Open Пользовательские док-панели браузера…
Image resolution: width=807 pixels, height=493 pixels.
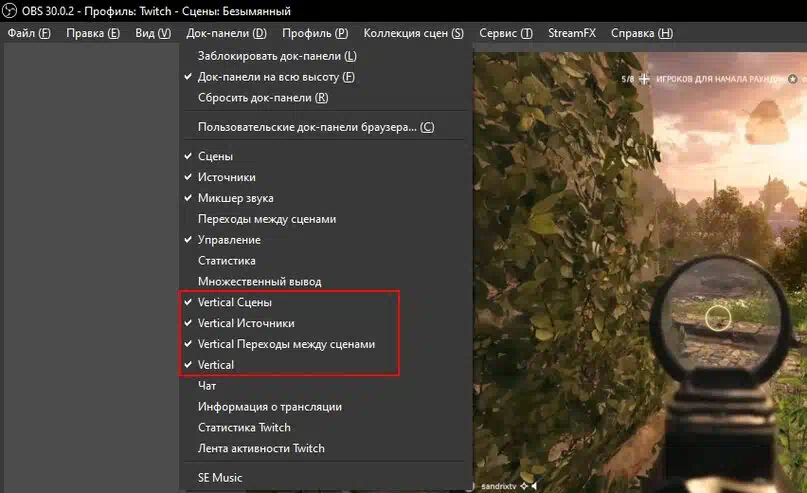pyautogui.click(x=325, y=127)
